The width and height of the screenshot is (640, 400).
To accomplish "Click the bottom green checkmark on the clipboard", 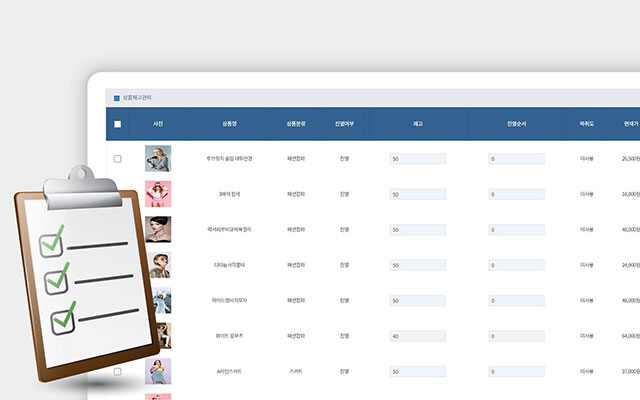I will click(66, 317).
